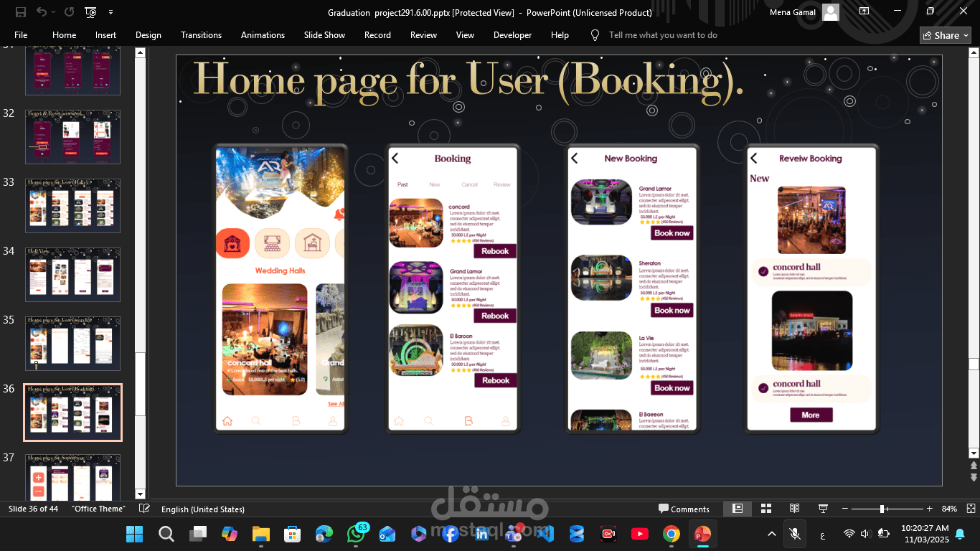Open Ribbon Display Options icon
This screenshot has height=551, width=980.
click(x=864, y=11)
